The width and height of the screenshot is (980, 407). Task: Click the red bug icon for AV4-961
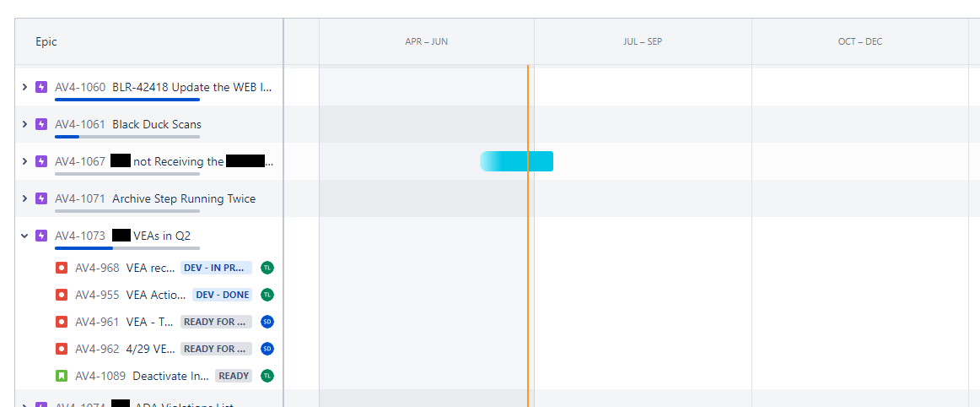62,322
